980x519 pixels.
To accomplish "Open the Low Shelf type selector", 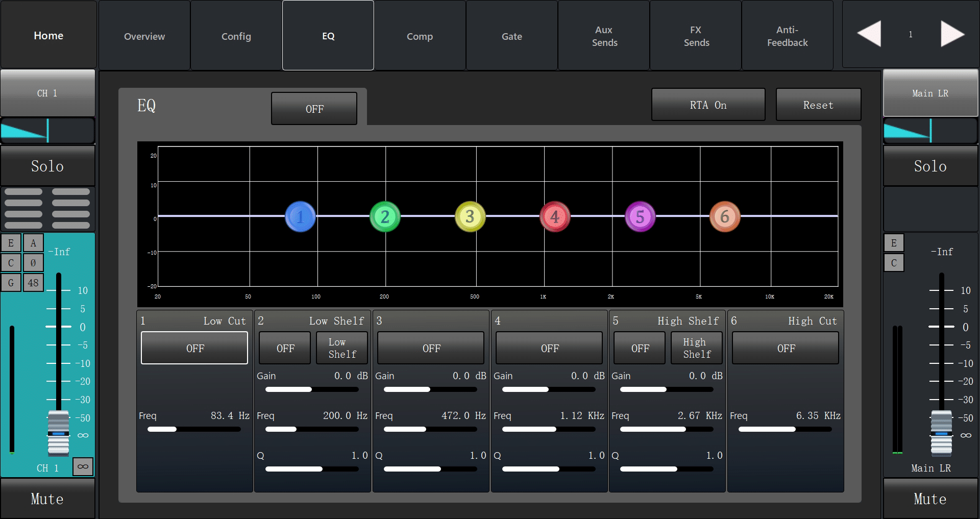I will tap(341, 348).
